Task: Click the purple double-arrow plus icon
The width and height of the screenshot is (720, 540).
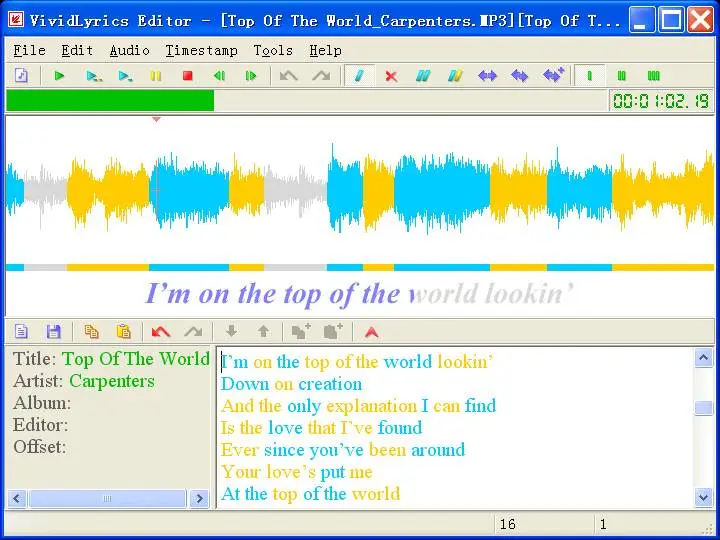Action: (x=553, y=75)
